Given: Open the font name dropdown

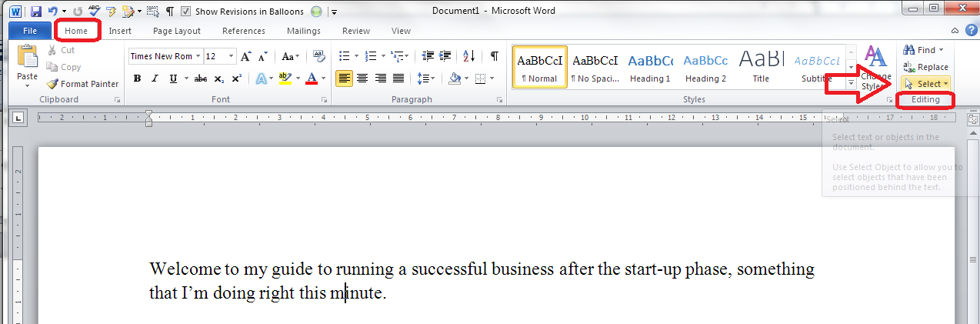Looking at the screenshot, I should tap(198, 56).
